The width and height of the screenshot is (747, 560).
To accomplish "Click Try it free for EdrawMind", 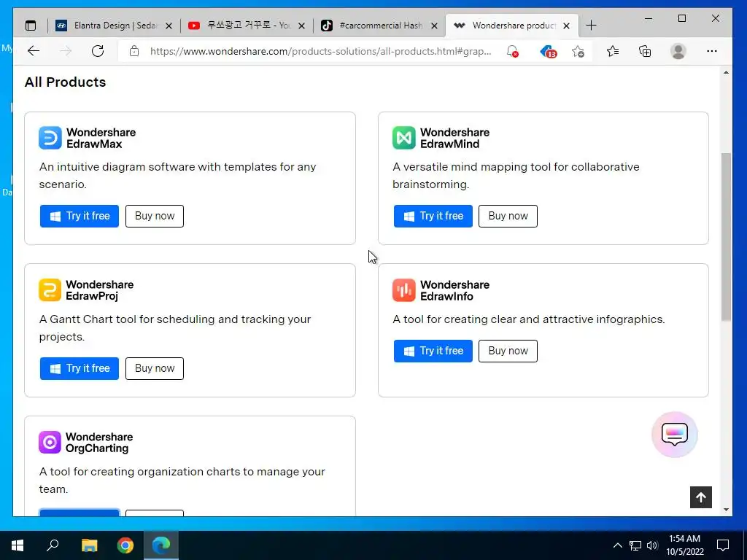I will (x=433, y=216).
